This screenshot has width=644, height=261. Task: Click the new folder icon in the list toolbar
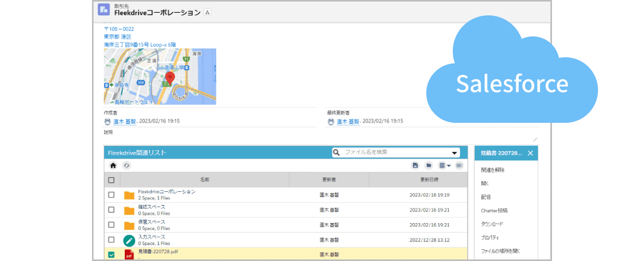point(429,166)
